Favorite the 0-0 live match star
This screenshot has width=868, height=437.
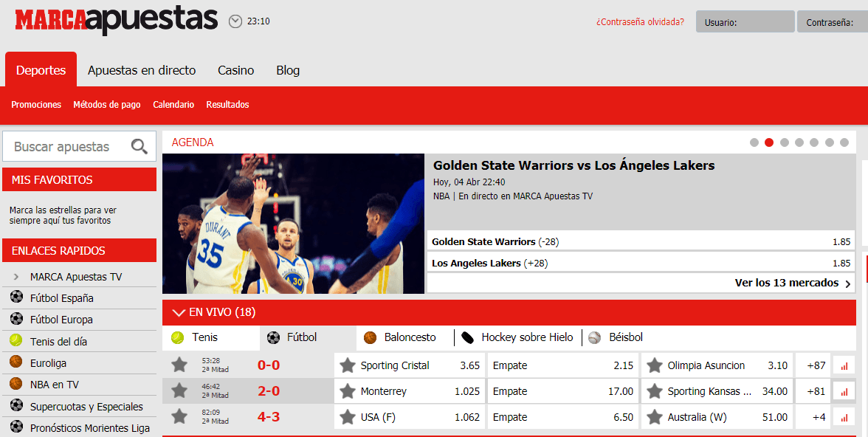point(179,365)
